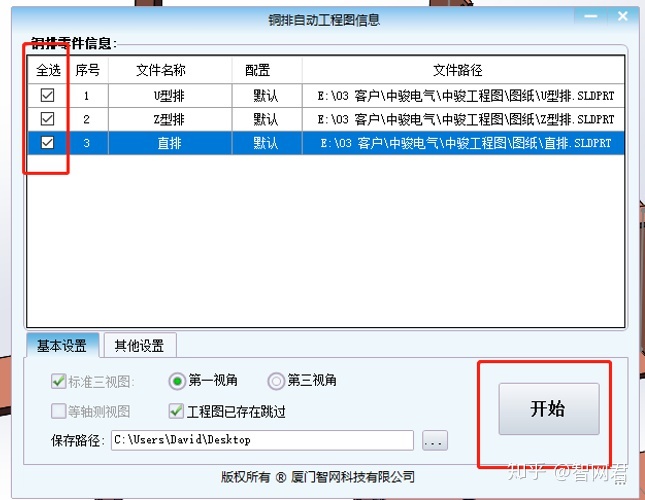
Task: Toggle 工程图已存在跳过 checkbox
Action: pyautogui.click(x=176, y=411)
